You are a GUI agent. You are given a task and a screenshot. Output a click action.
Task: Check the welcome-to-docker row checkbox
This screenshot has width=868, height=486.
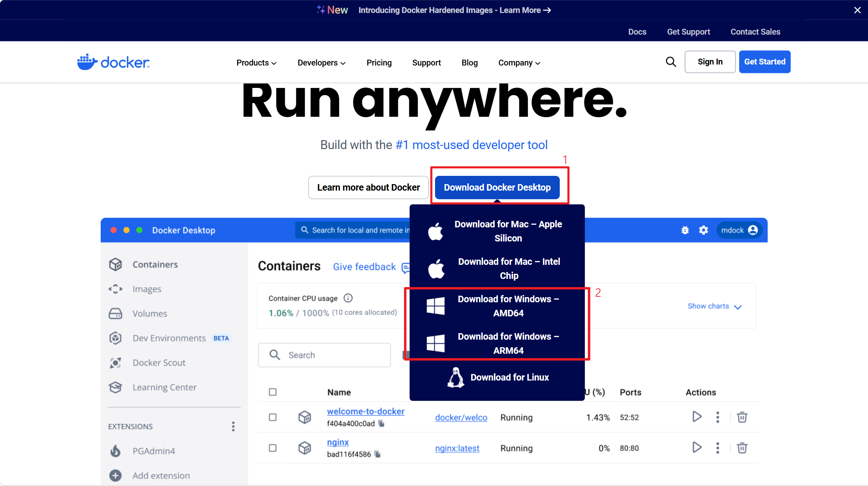pyautogui.click(x=272, y=417)
